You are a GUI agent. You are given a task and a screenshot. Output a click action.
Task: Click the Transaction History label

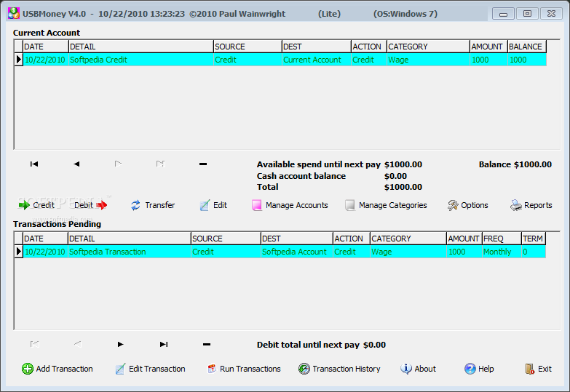pos(347,369)
